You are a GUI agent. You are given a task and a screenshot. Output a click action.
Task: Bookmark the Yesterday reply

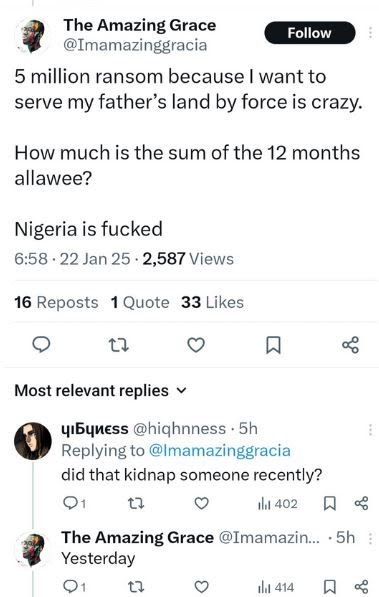click(329, 587)
